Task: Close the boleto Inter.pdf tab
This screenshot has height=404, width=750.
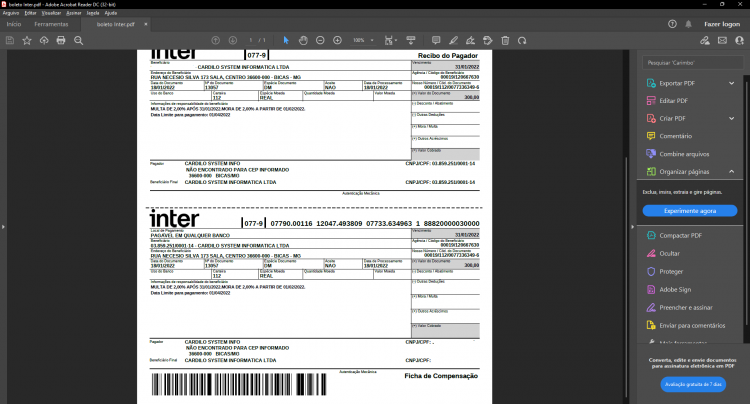Action: [x=146, y=24]
